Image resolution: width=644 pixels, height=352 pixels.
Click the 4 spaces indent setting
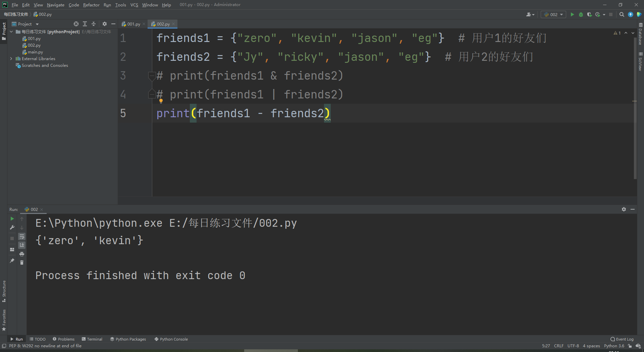click(591, 346)
